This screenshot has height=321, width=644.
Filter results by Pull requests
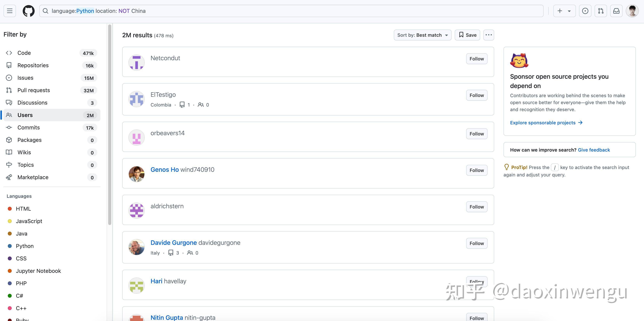click(52, 90)
